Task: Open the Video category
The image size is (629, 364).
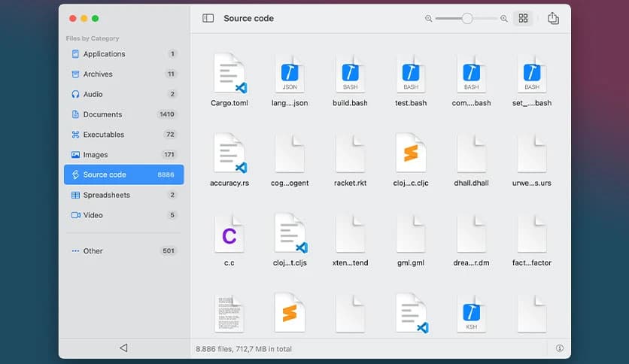Action: point(123,215)
